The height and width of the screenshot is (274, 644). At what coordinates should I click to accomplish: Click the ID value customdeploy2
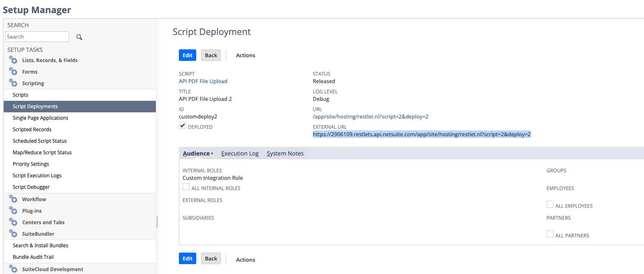[x=198, y=116]
